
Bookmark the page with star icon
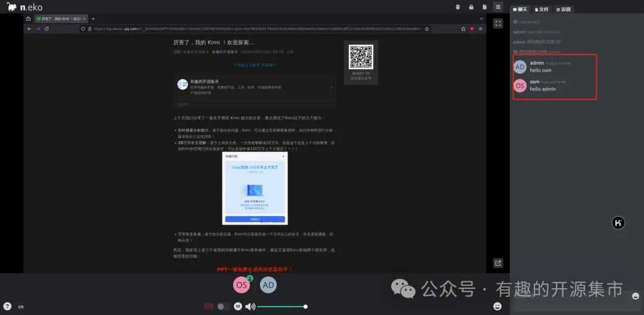(427, 29)
